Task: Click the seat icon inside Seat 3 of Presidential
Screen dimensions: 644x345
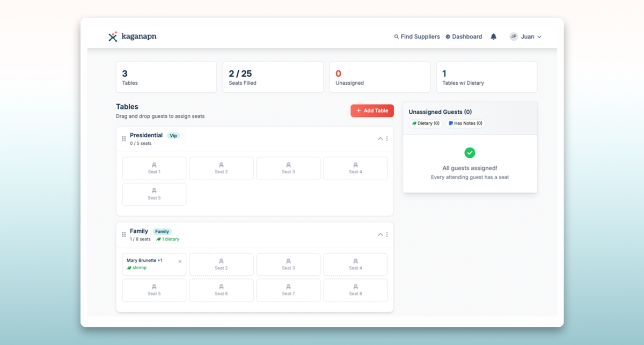Action: click(x=288, y=165)
